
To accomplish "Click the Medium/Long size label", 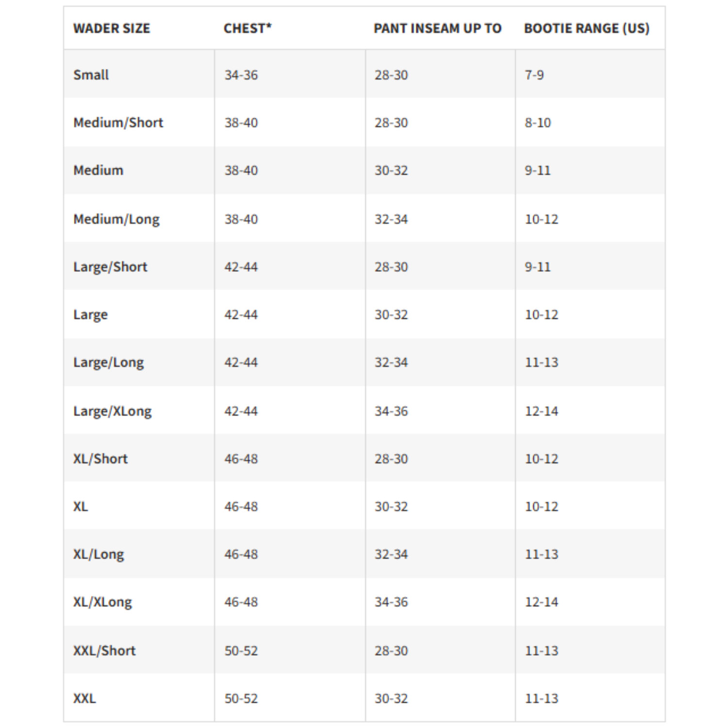I will (116, 219).
